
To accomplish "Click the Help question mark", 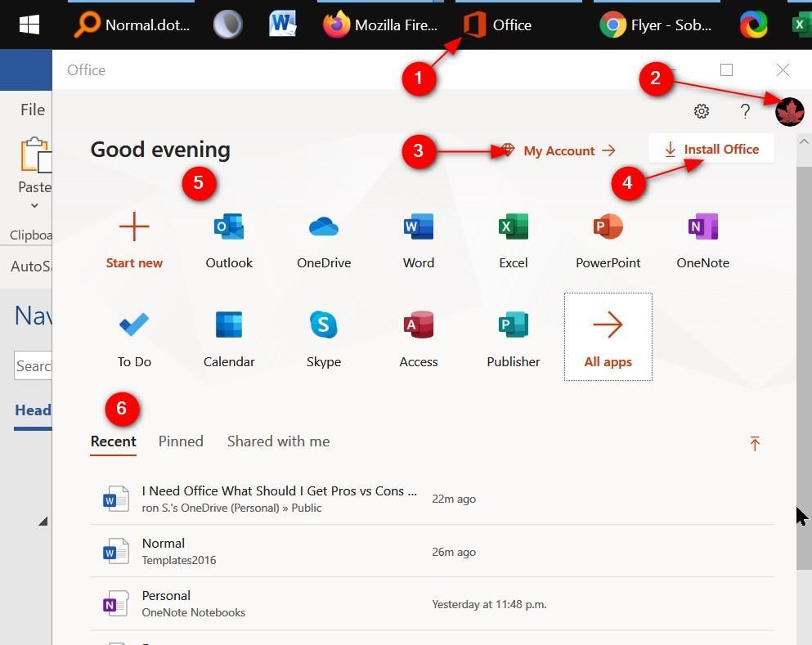I will [x=744, y=111].
